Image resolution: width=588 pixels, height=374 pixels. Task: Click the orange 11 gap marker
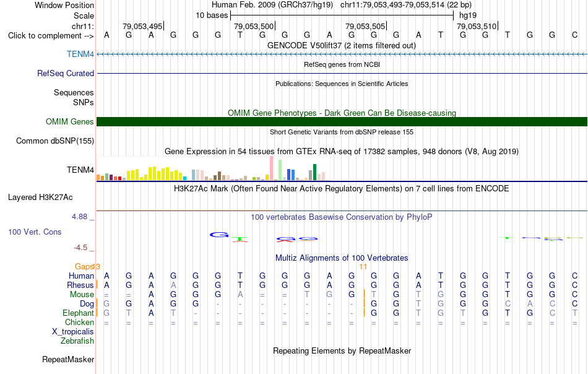363,267
